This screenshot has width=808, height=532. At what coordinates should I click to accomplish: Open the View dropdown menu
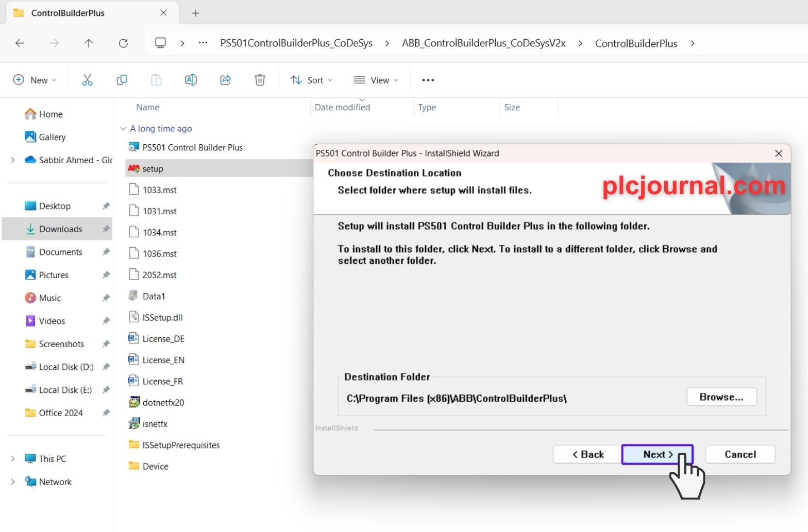tap(376, 80)
